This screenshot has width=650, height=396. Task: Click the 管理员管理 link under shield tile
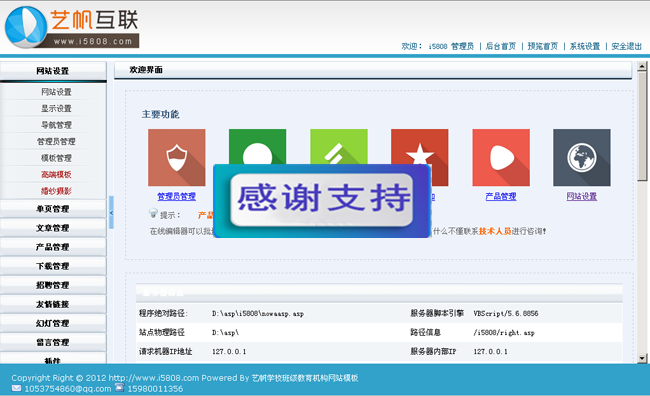pyautogui.click(x=177, y=197)
